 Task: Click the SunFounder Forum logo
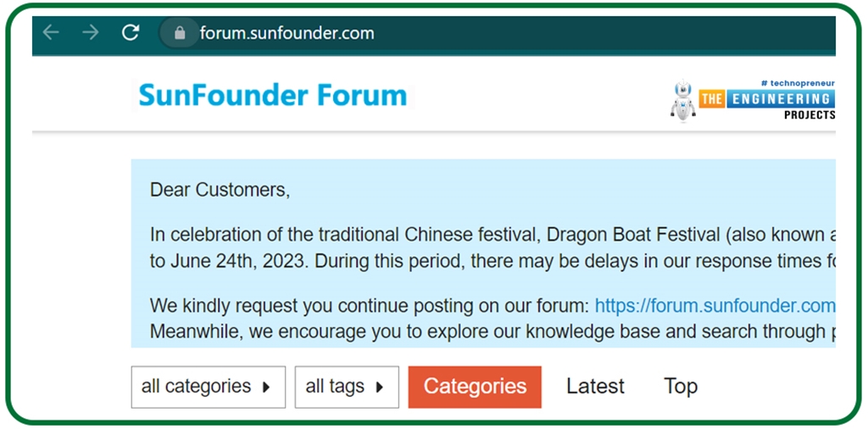tap(272, 95)
